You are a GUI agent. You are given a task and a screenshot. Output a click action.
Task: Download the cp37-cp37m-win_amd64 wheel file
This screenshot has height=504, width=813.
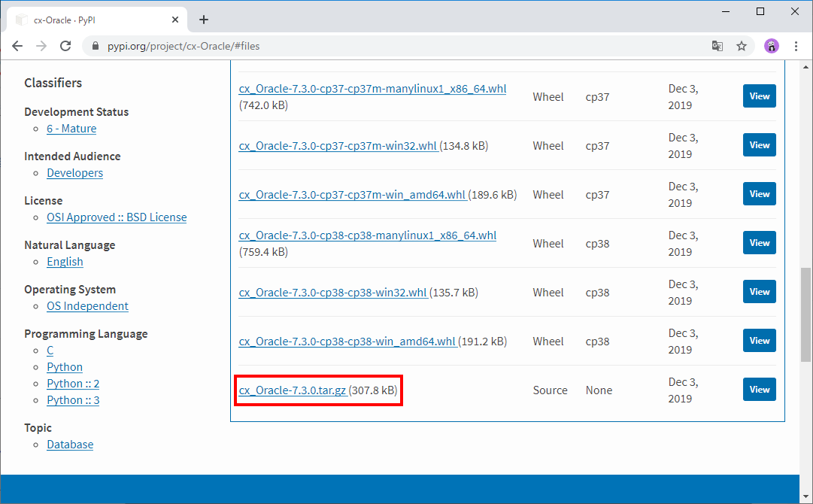click(352, 194)
